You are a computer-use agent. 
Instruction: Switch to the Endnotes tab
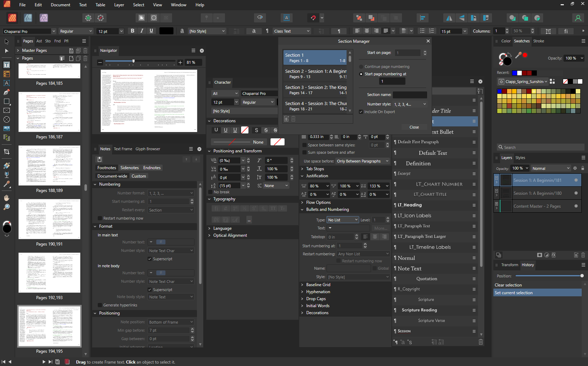152,167
